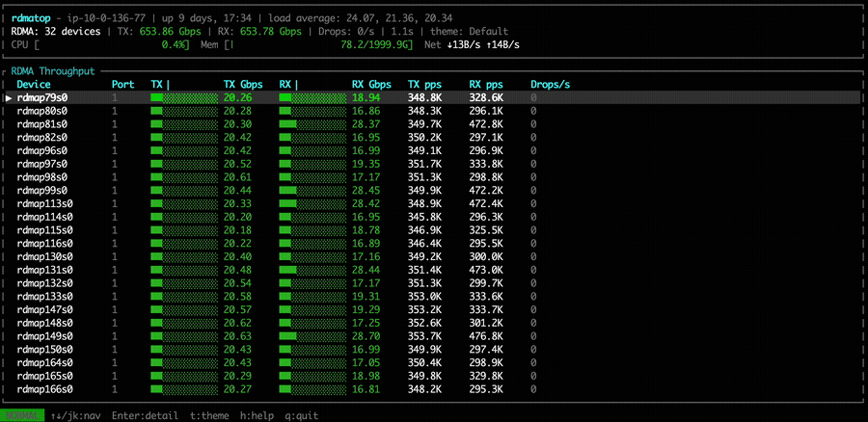The height and width of the screenshot is (422, 868).
Task: Click the Device column header
Action: click(x=34, y=85)
